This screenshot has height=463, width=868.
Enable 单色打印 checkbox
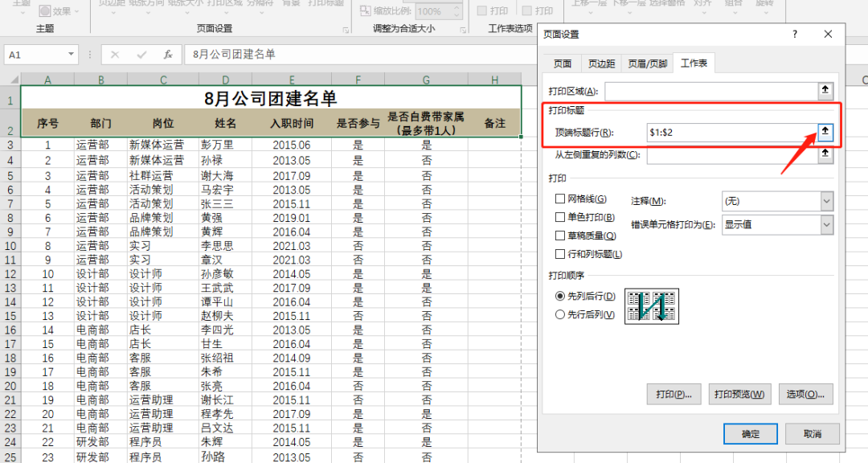(560, 216)
